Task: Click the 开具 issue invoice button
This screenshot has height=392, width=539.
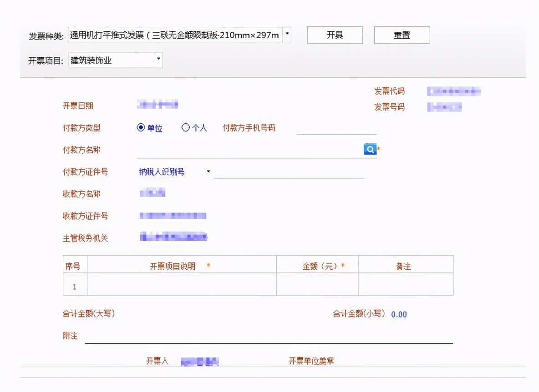Action: [335, 35]
